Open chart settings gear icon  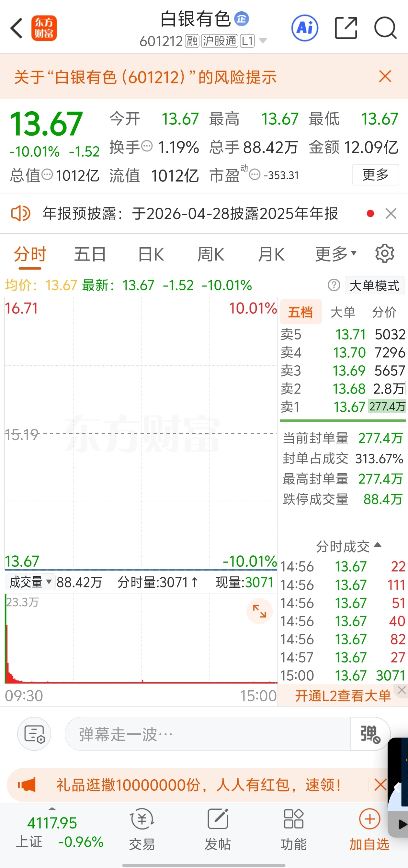[x=385, y=254]
